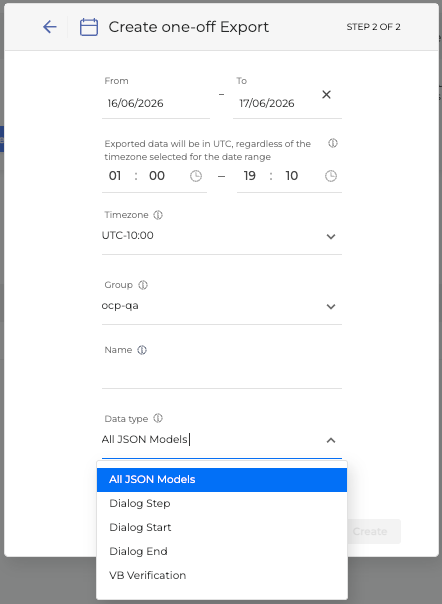Click the Create one-off Export title

(x=189, y=27)
